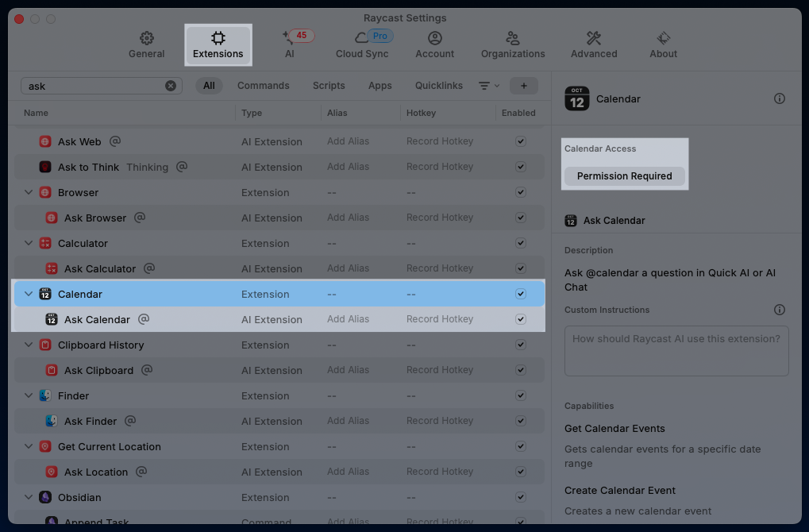The image size is (809, 532).
Task: Click the Permission Required button
Action: 624,176
